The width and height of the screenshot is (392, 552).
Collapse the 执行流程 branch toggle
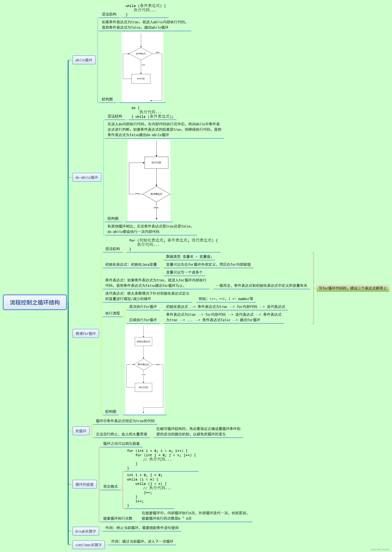(124, 313)
